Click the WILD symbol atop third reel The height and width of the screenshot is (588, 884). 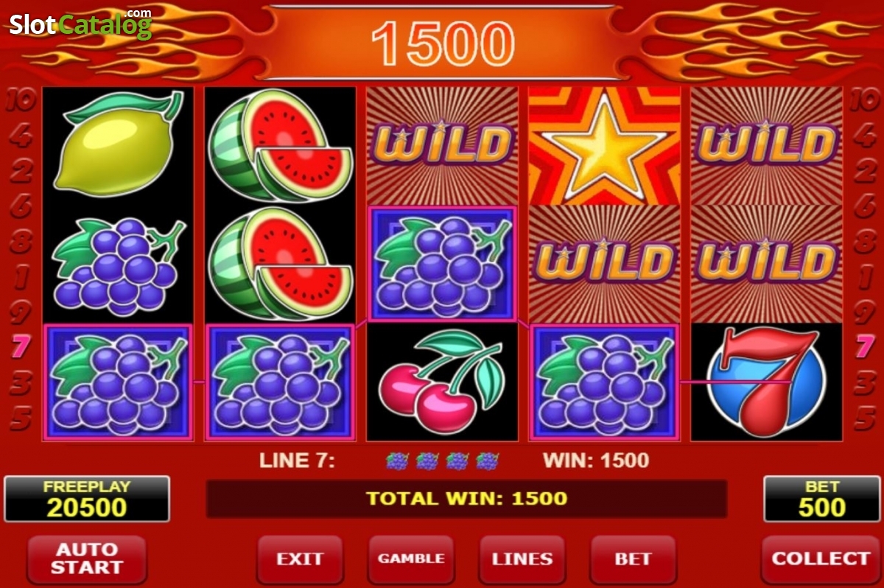(442, 145)
